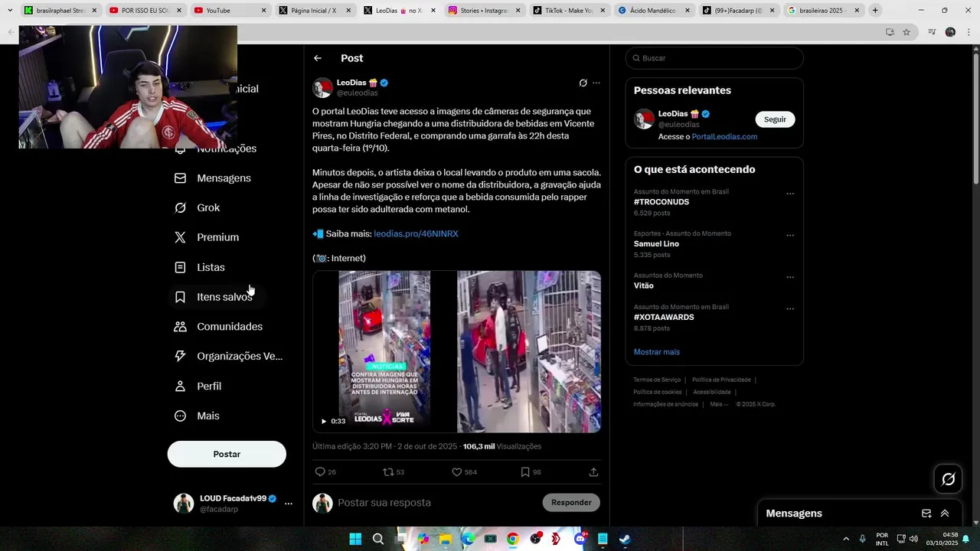This screenshot has height=551, width=980.
Task: Open the #TROCONUDS trending topic
Action: point(661,202)
